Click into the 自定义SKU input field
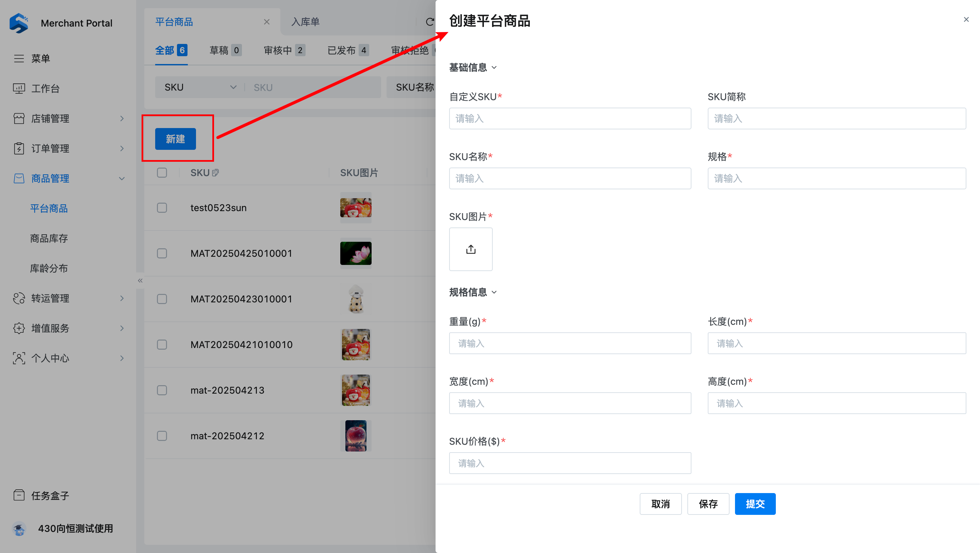Image resolution: width=980 pixels, height=553 pixels. [x=570, y=118]
